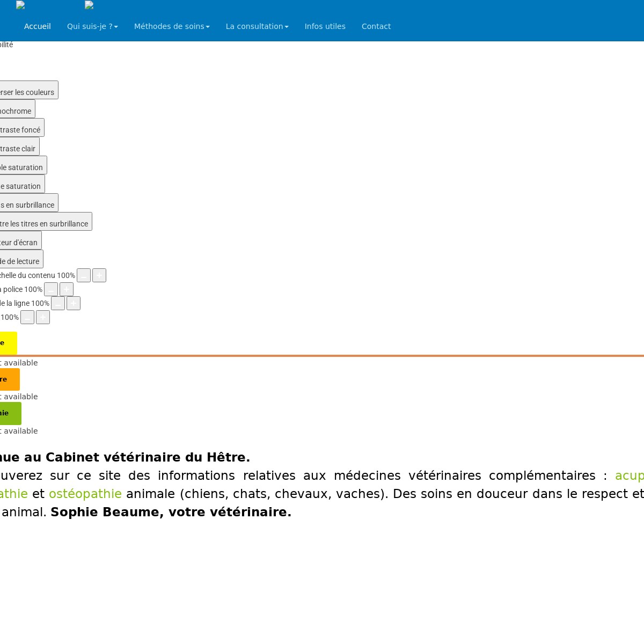
Task: Open the green 'athie' link before 'et'
Action: tap(14, 494)
